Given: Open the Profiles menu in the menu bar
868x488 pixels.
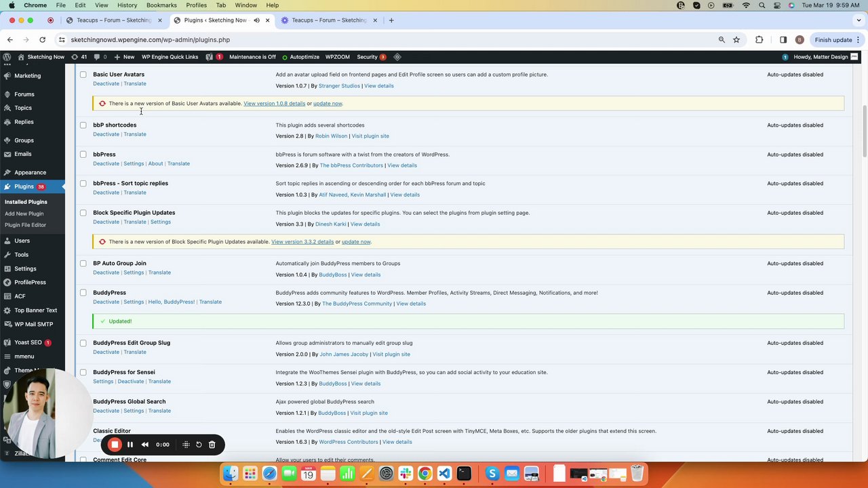Looking at the screenshot, I should tap(197, 5).
